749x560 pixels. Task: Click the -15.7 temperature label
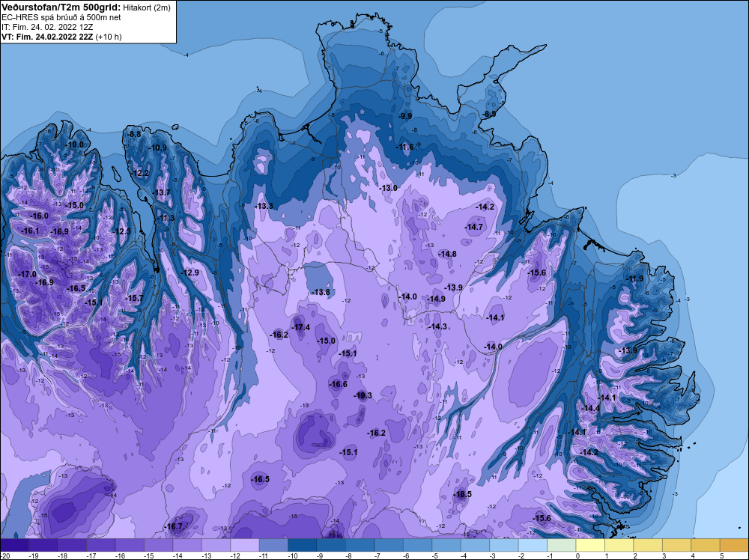134,299
